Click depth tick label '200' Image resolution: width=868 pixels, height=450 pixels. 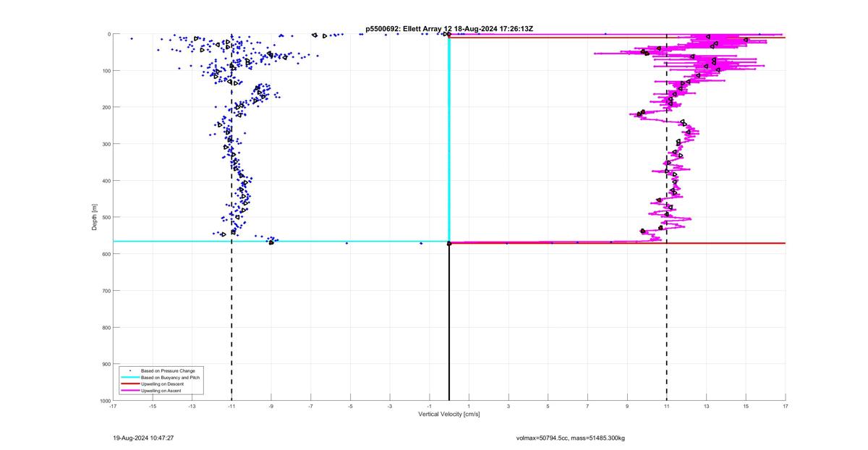pyautogui.click(x=106, y=107)
